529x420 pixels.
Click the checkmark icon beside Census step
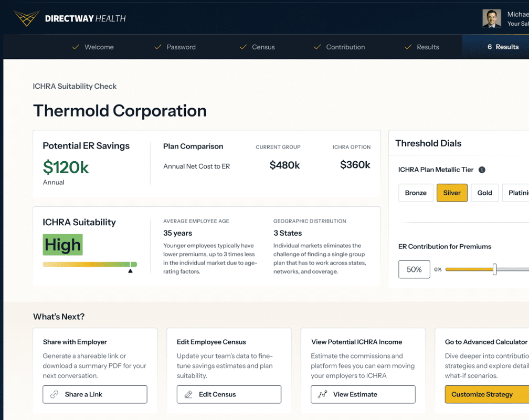tap(243, 47)
